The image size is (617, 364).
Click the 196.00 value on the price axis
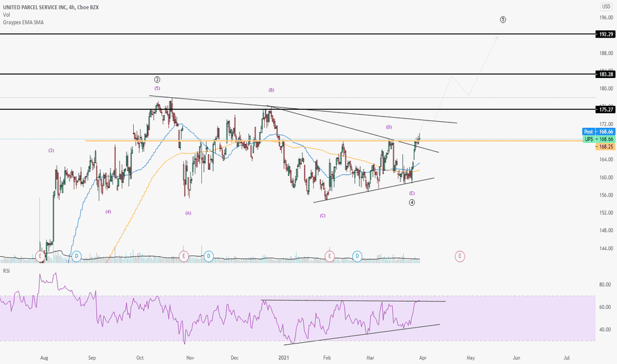click(x=606, y=17)
